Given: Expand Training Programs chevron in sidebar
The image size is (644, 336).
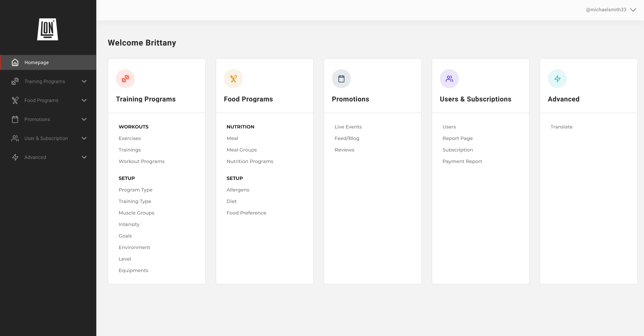Looking at the screenshot, I should [x=84, y=82].
